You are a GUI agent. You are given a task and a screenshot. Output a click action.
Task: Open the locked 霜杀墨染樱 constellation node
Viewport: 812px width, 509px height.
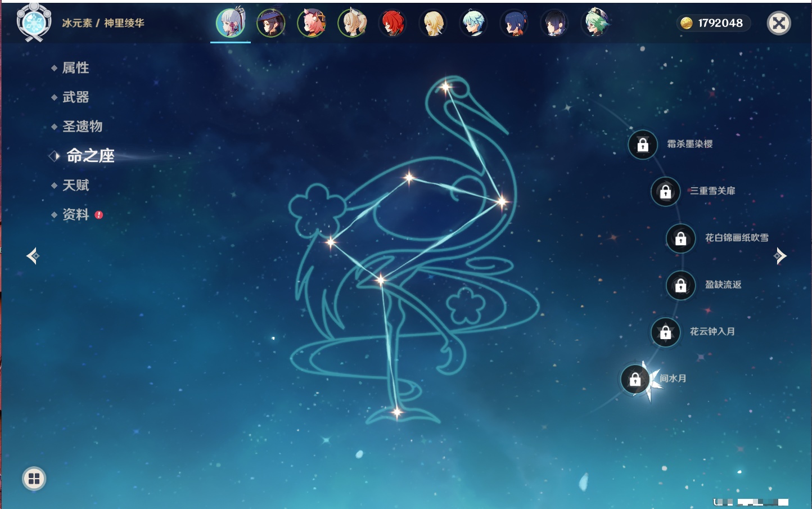click(x=643, y=145)
